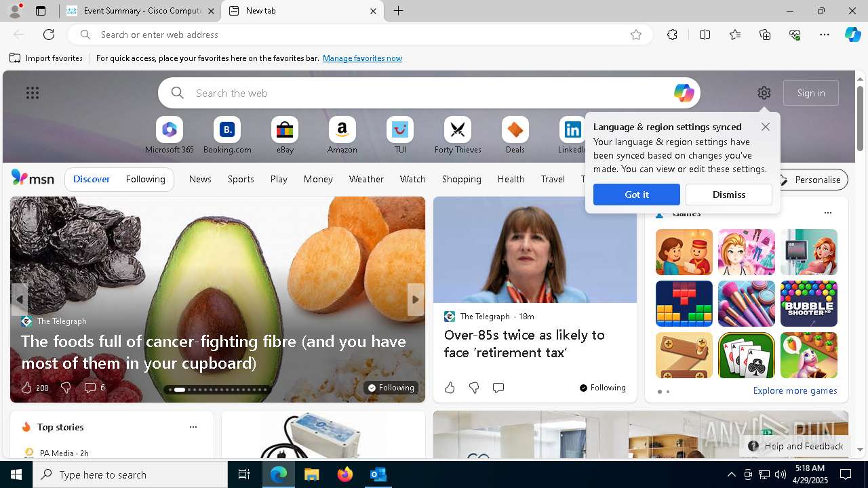Add this page to favorites star
The height and width of the screenshot is (488, 868).
click(636, 35)
